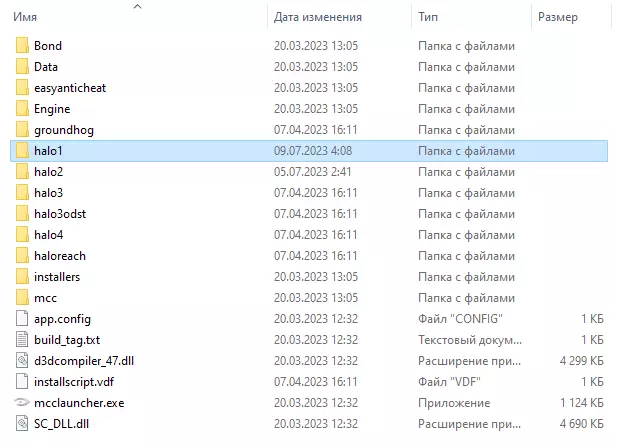
Task: Select the halo3odst folder name
Action: tap(60, 214)
